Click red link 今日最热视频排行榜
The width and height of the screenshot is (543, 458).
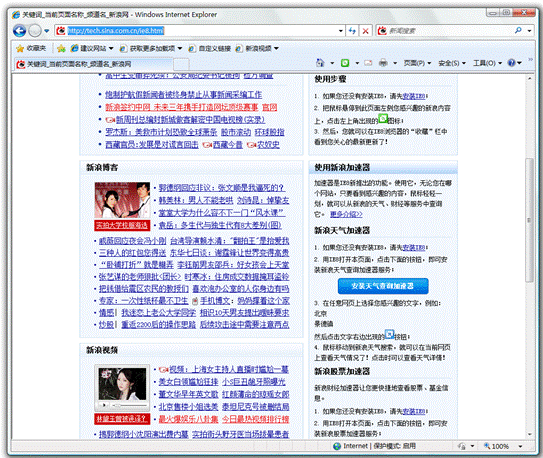tap(256, 420)
